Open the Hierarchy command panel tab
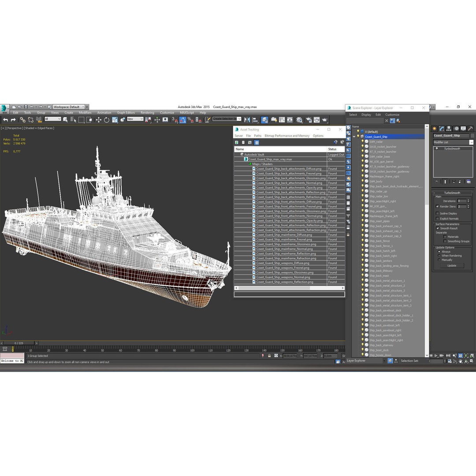 449,129
